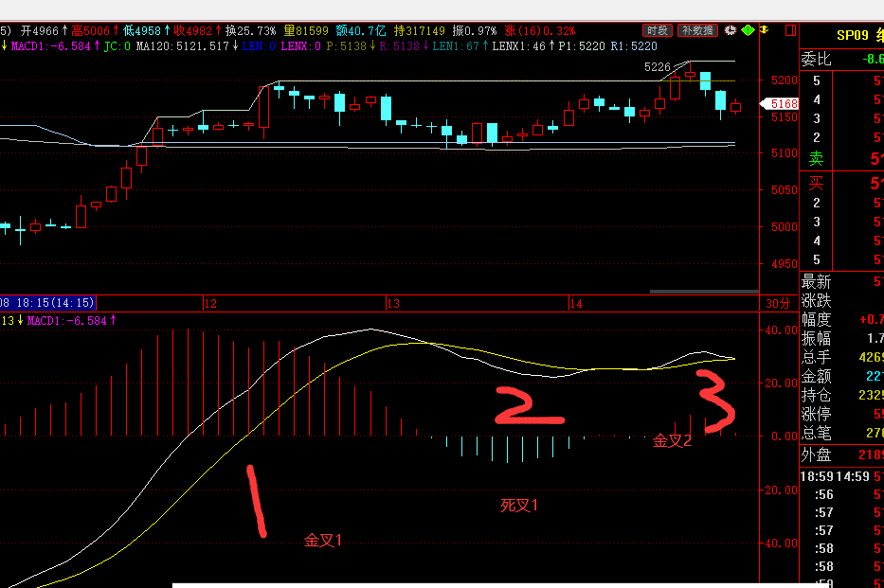This screenshot has height=588, width=884.
Task: Click the 金额 label in quote panel
Action: click(816, 376)
